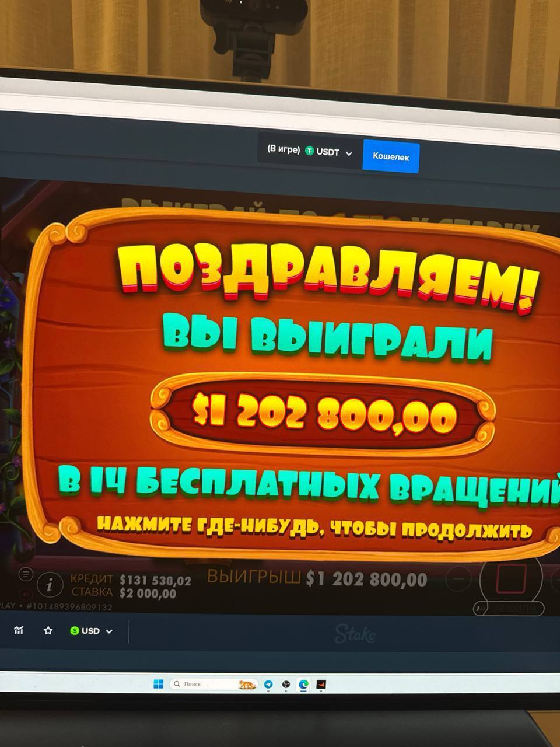
Task: Switch to Microsoft Edge in taskbar
Action: coord(303,684)
